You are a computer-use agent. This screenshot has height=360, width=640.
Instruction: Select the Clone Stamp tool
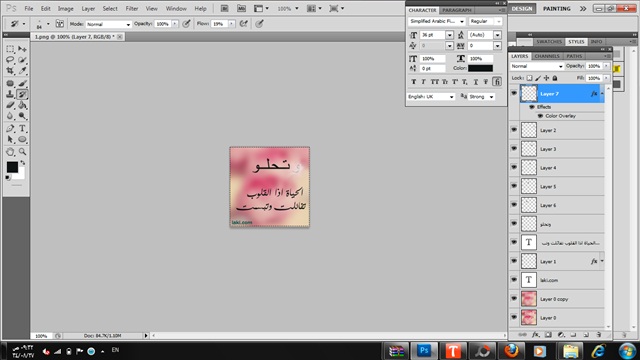pos(10,94)
